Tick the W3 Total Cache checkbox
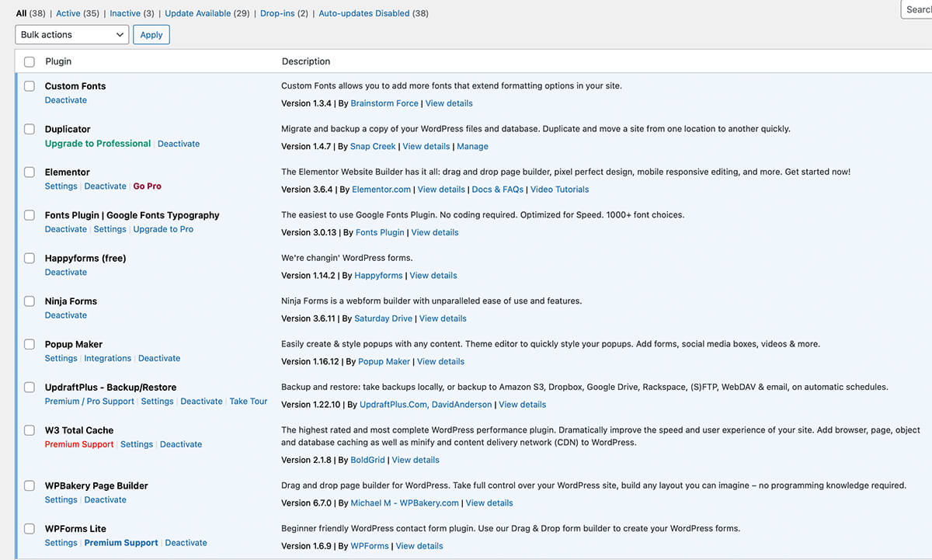Screen dimensions: 932x560 (30, 430)
